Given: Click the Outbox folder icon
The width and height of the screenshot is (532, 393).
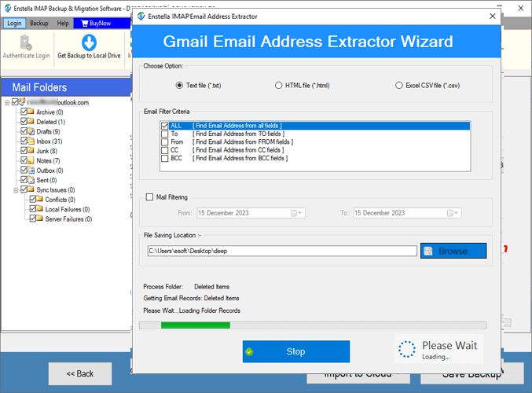Looking at the screenshot, I should (31, 170).
